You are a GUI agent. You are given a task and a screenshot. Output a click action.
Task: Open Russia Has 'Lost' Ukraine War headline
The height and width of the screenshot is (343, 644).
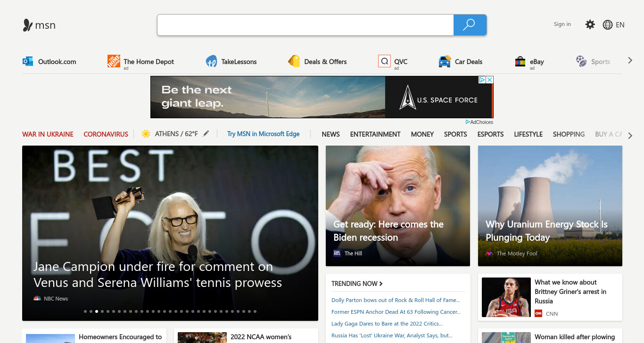click(392, 335)
